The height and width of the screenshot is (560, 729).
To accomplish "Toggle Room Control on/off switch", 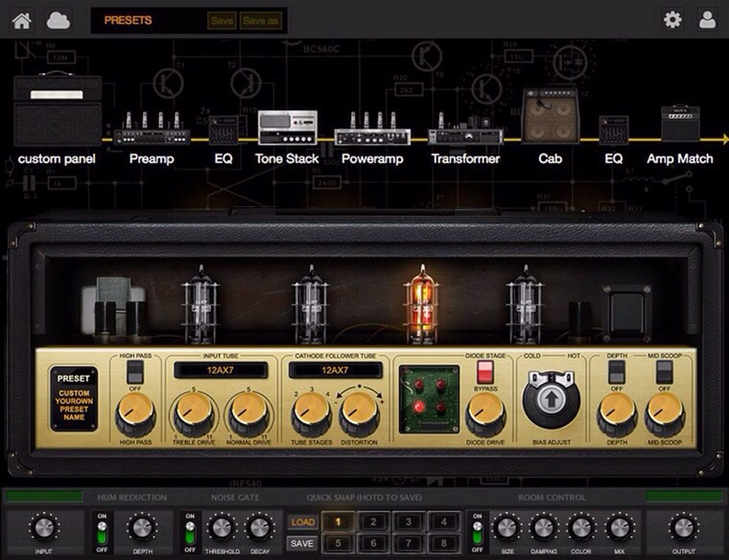I will click(478, 533).
